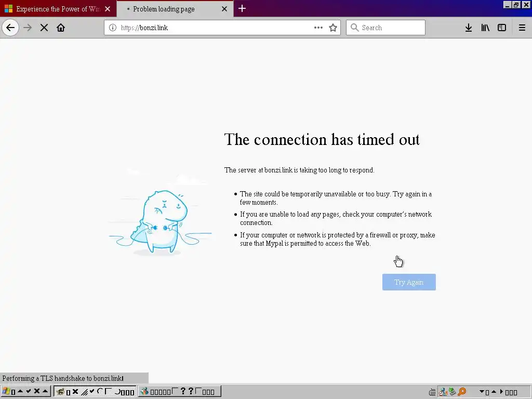Image resolution: width=532 pixels, height=399 pixels.
Task: Close the 'Problem loading page' tab
Action: pos(224,9)
